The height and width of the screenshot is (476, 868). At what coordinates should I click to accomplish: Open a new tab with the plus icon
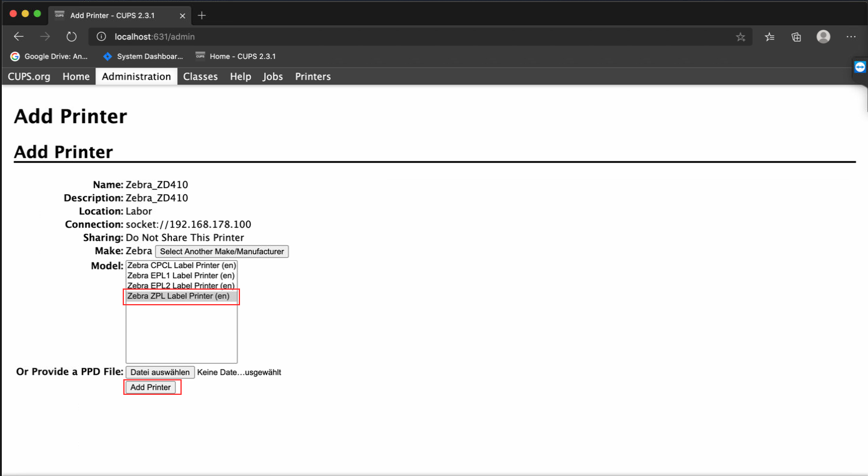pyautogui.click(x=202, y=15)
